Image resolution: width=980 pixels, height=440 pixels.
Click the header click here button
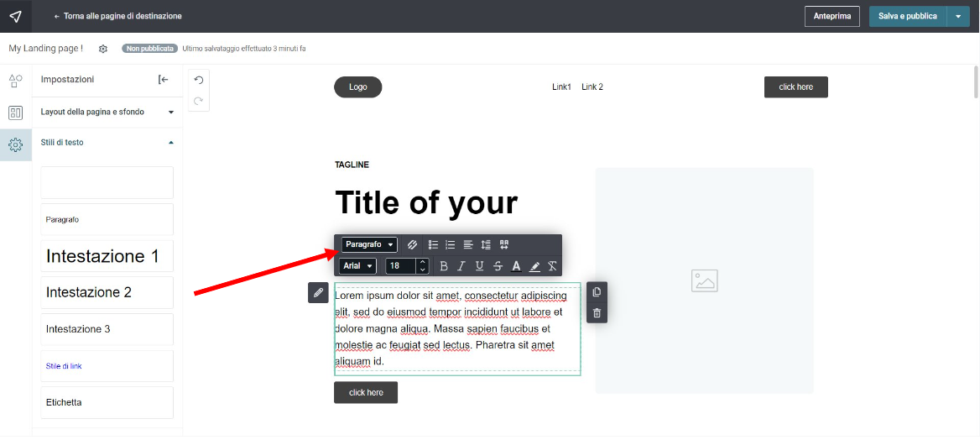click(796, 87)
